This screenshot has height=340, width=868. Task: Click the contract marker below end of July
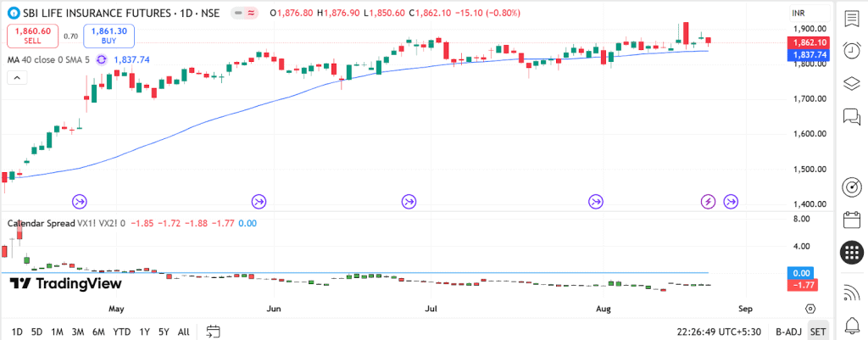tap(595, 202)
